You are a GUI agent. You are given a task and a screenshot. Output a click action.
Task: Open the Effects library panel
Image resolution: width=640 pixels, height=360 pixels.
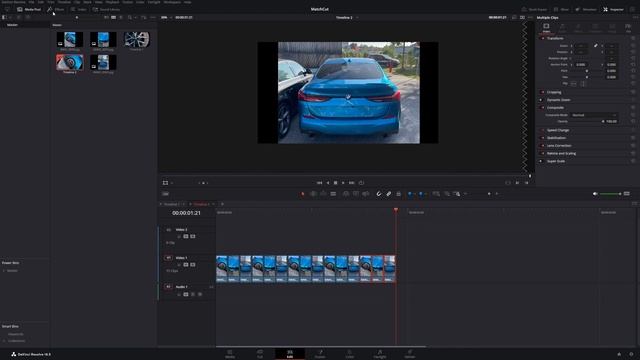pyautogui.click(x=56, y=9)
